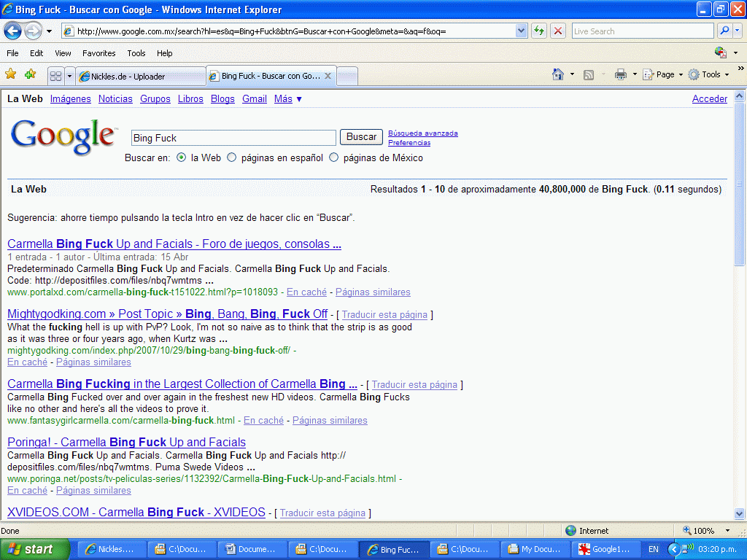Viewport: 747px width, 560px height.
Task: Open the Grupos link
Action: coord(155,98)
